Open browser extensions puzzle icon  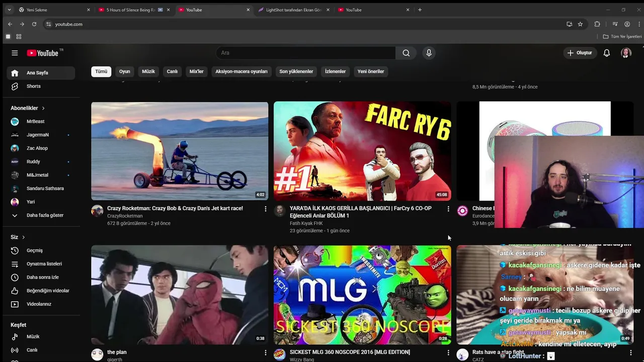click(x=597, y=24)
